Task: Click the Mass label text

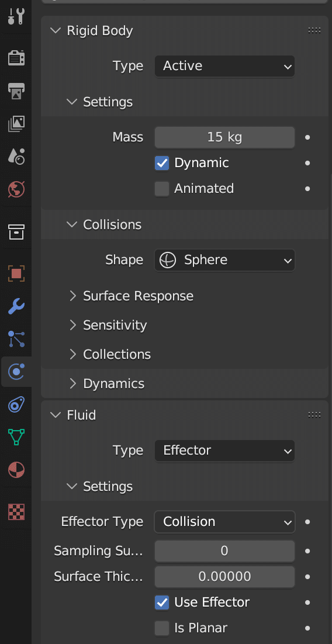Action: 128,137
